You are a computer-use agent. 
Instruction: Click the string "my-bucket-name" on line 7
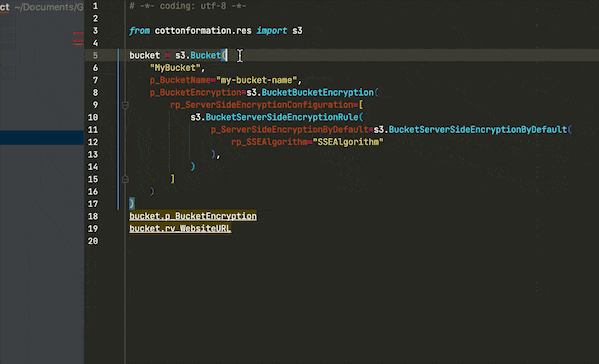tap(256, 80)
